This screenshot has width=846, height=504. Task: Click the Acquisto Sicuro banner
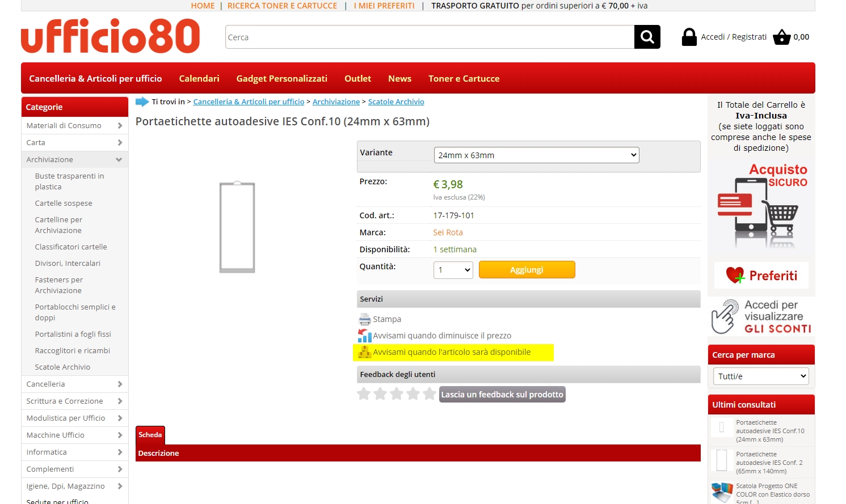coord(761,205)
